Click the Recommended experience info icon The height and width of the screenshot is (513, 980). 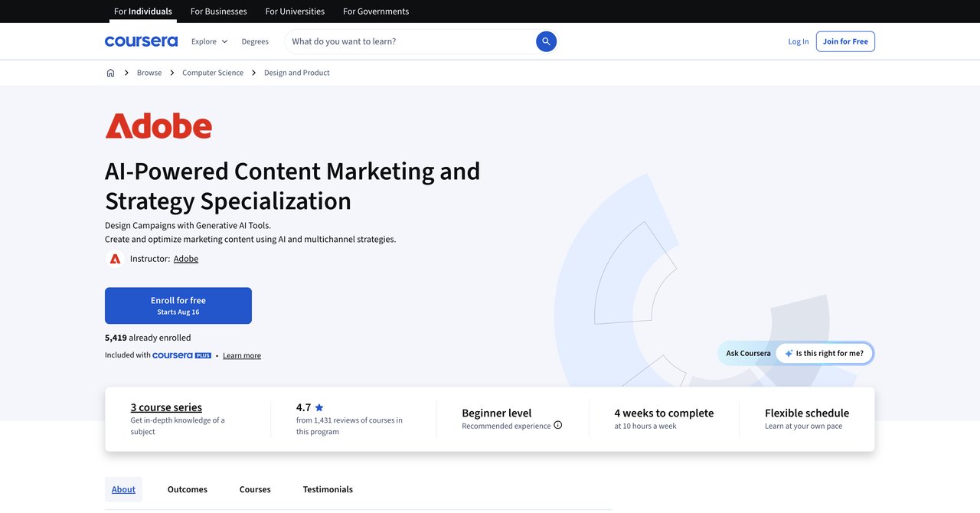(x=557, y=425)
